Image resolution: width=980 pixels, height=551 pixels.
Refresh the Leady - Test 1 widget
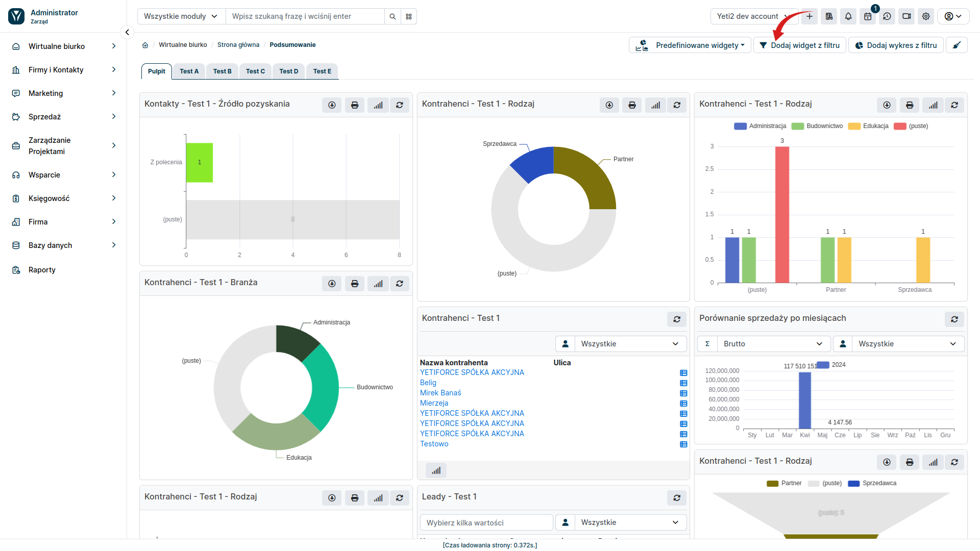677,498
